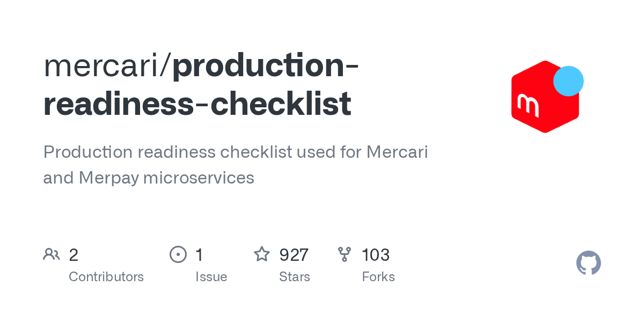Click the word Merpay in the description

(x=109, y=178)
